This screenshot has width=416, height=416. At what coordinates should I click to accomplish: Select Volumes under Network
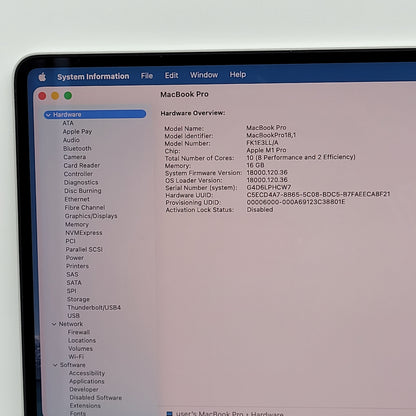coord(81,349)
